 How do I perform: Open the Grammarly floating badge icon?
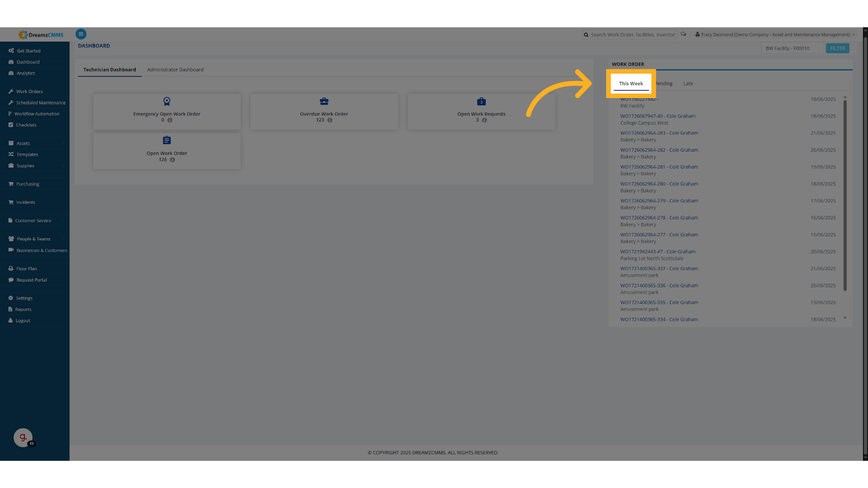click(x=23, y=438)
